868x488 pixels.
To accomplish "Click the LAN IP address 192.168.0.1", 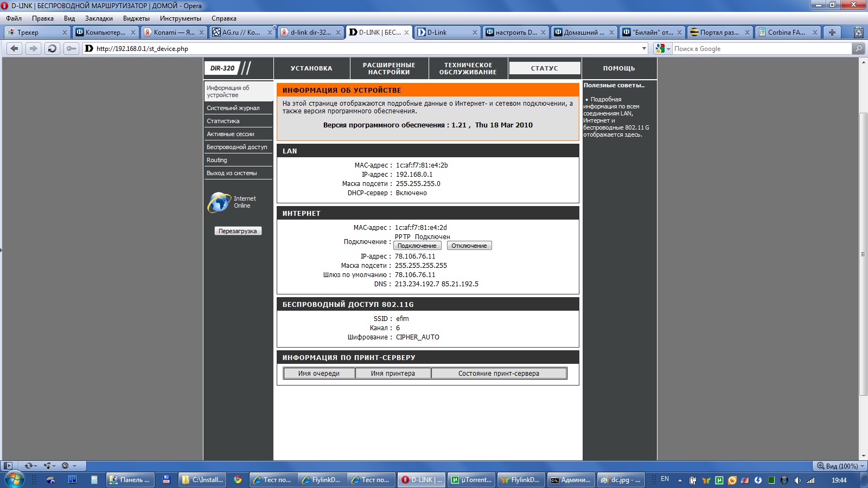I will click(414, 175).
